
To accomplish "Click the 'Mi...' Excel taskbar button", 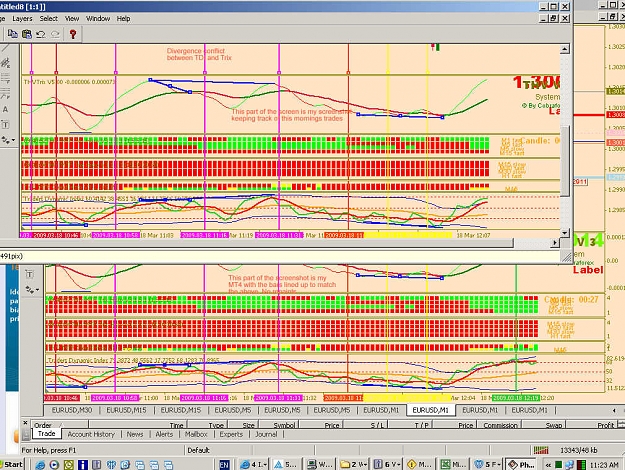I will [x=454, y=465].
